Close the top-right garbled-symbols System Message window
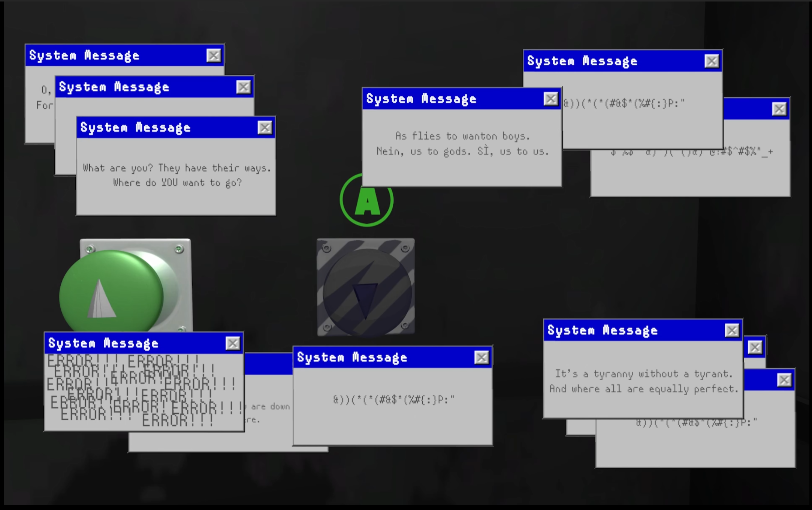The height and width of the screenshot is (510, 812). pyautogui.click(x=712, y=61)
